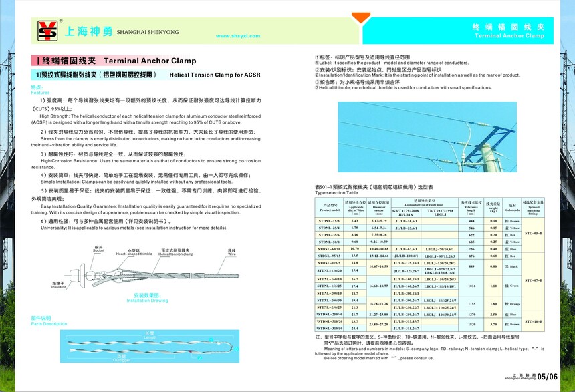Viewport: 575px width, 392px height.
Task: Select the STDNL-95/15 model cell
Action: point(330,255)
